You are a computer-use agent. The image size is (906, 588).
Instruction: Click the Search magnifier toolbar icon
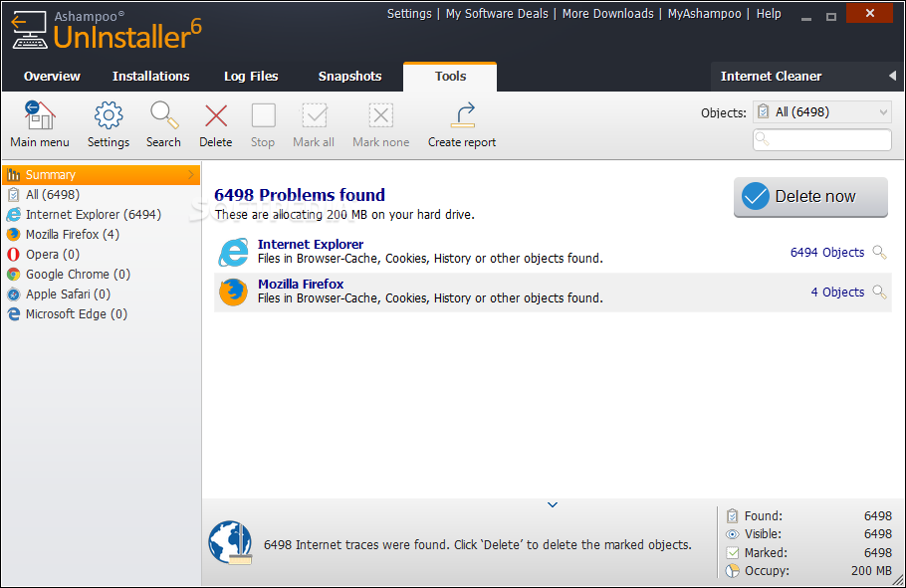point(164,115)
